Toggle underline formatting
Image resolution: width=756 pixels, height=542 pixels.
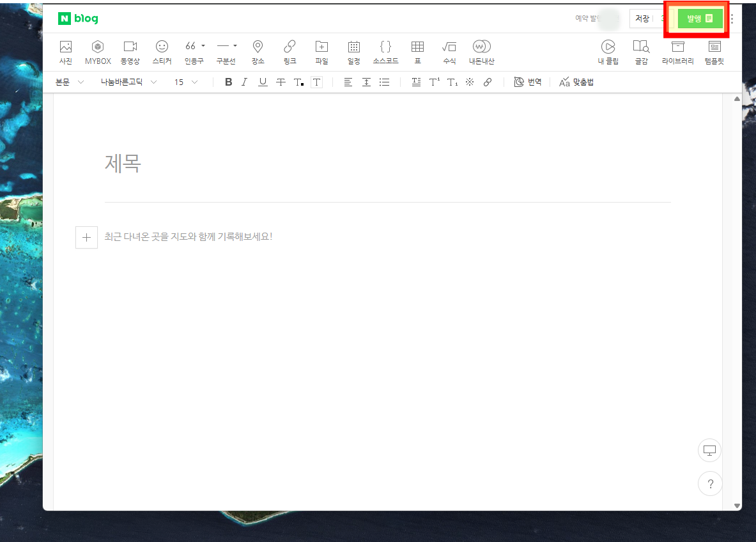click(263, 82)
